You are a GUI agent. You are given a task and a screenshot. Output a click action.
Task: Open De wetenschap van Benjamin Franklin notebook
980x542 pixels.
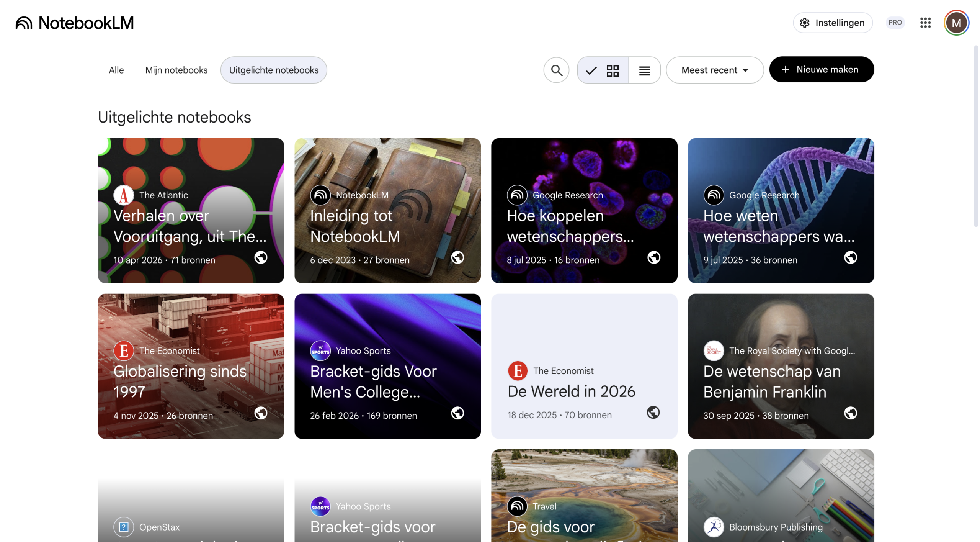coord(781,366)
